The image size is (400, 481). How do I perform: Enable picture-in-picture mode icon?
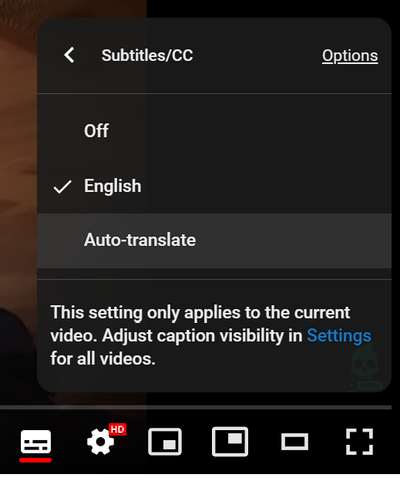(230, 441)
